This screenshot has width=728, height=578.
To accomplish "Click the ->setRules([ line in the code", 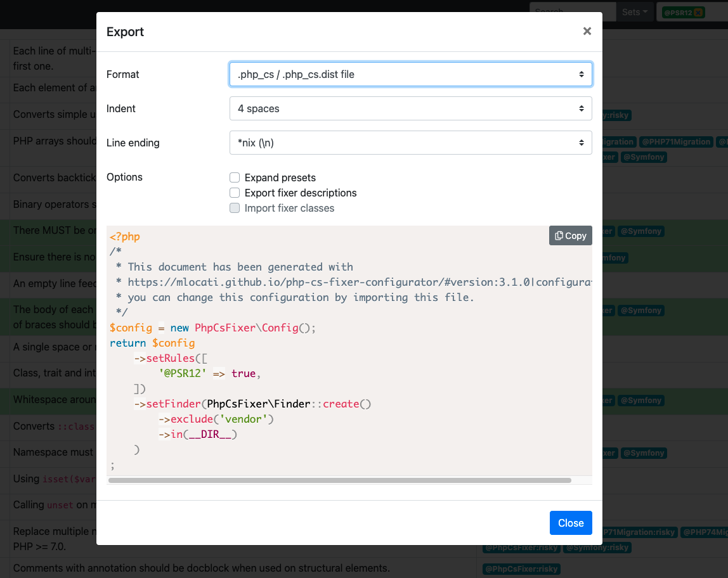I will 171,359.
